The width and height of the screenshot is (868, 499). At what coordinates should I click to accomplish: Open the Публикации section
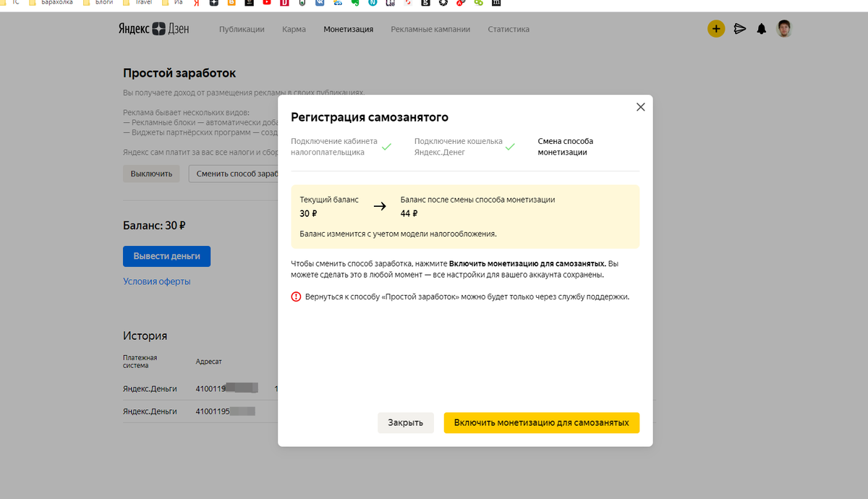[x=242, y=29]
